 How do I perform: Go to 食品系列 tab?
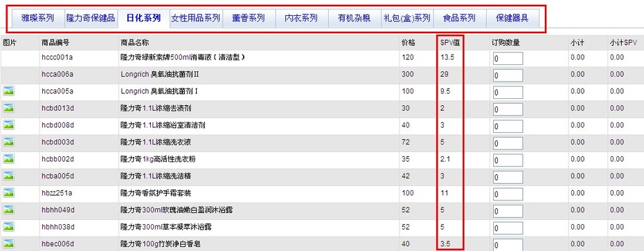pos(460,19)
